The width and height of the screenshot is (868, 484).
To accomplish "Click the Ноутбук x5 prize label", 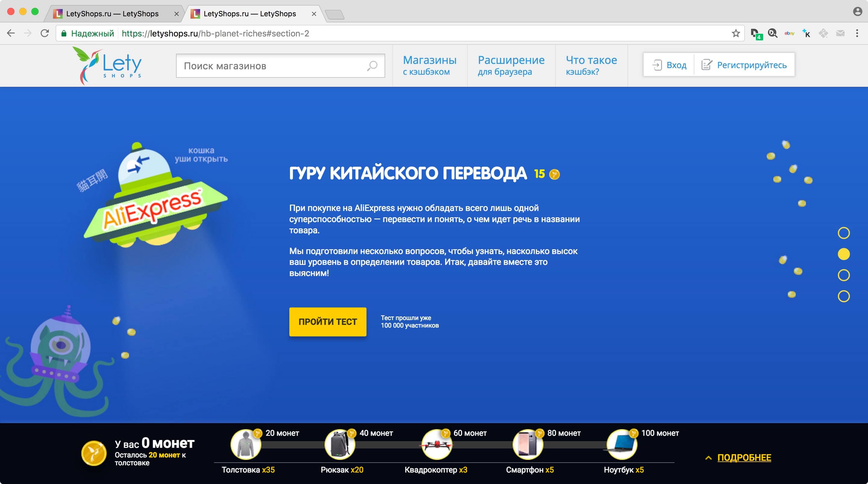I will pyautogui.click(x=624, y=470).
